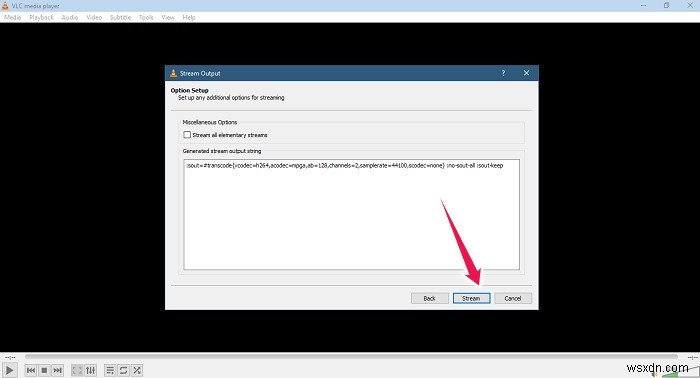Minimize the VLC media player window
Image resolution: width=700 pixels, height=378 pixels.
643,5
